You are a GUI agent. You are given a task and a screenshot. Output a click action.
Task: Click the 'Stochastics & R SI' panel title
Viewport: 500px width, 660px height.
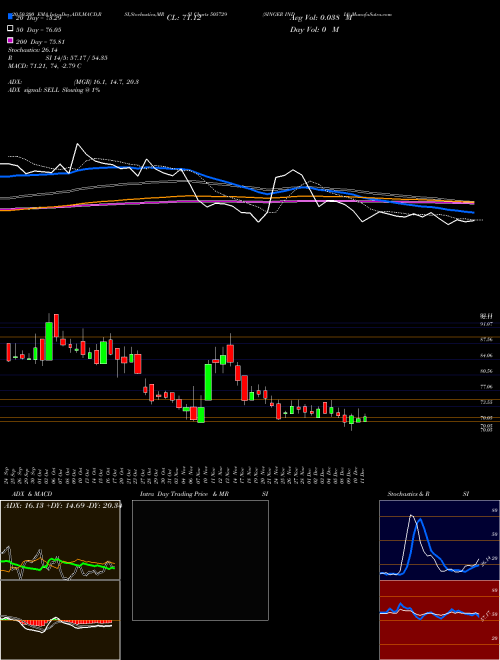pos(428,494)
